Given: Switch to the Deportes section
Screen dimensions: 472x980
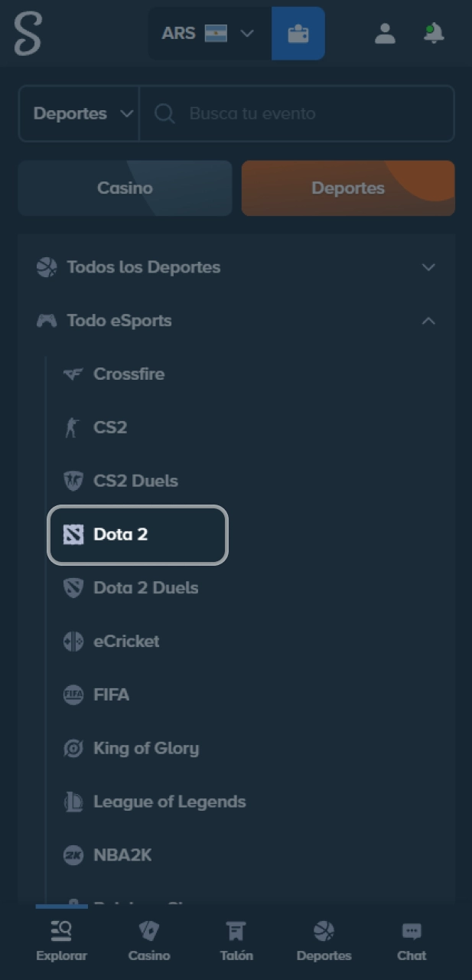Looking at the screenshot, I should point(348,188).
